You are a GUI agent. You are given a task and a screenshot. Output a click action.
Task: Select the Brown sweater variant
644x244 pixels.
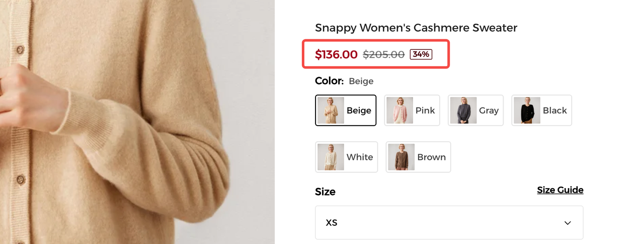click(x=418, y=157)
